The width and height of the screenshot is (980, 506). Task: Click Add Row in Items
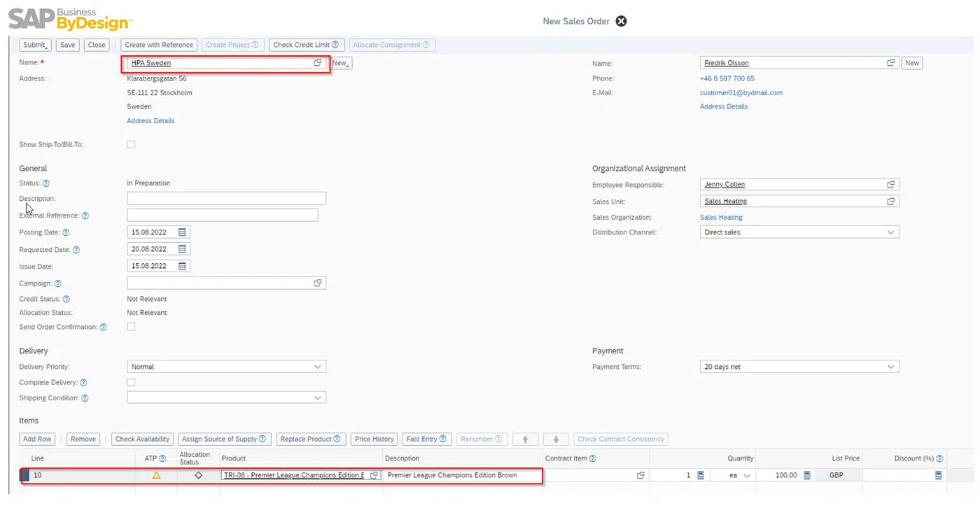(38, 440)
